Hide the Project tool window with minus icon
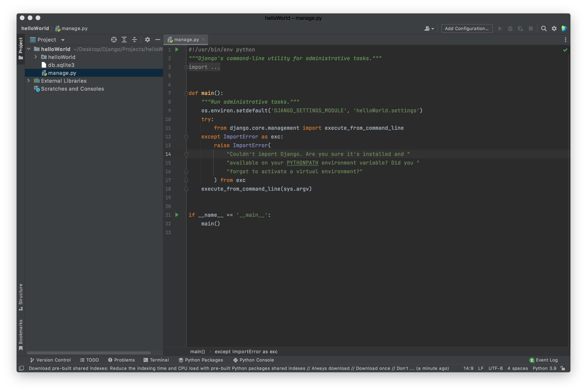 (158, 40)
